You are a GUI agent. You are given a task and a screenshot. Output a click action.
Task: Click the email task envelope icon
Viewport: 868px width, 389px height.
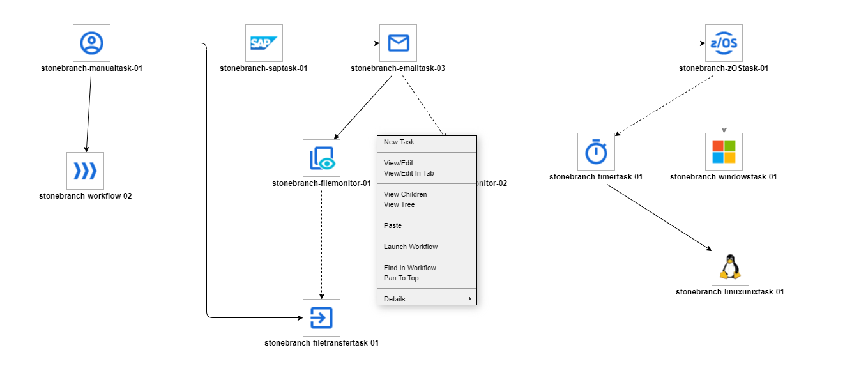398,43
